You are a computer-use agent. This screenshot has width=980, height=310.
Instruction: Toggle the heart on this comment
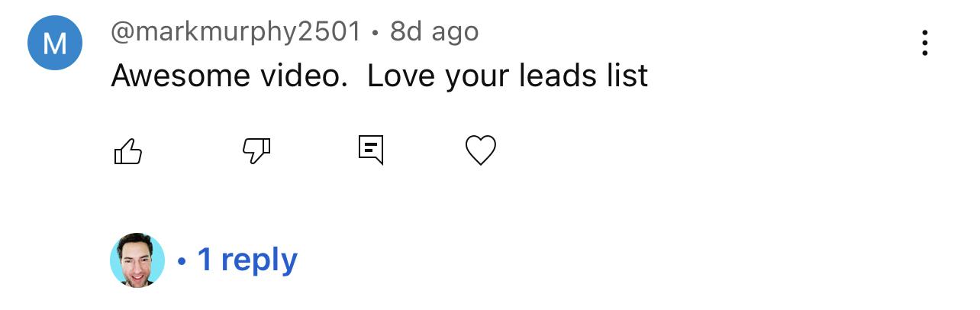[x=481, y=150]
